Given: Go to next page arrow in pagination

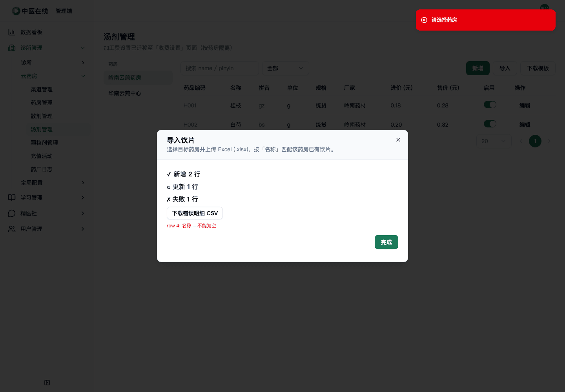Looking at the screenshot, I should (549, 141).
